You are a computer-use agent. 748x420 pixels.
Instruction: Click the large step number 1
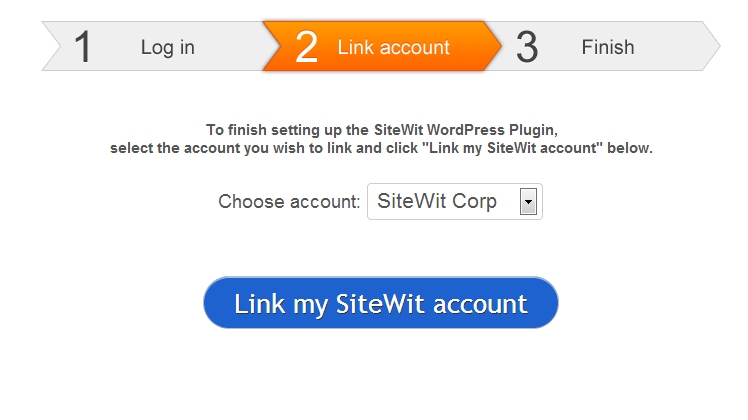(83, 47)
